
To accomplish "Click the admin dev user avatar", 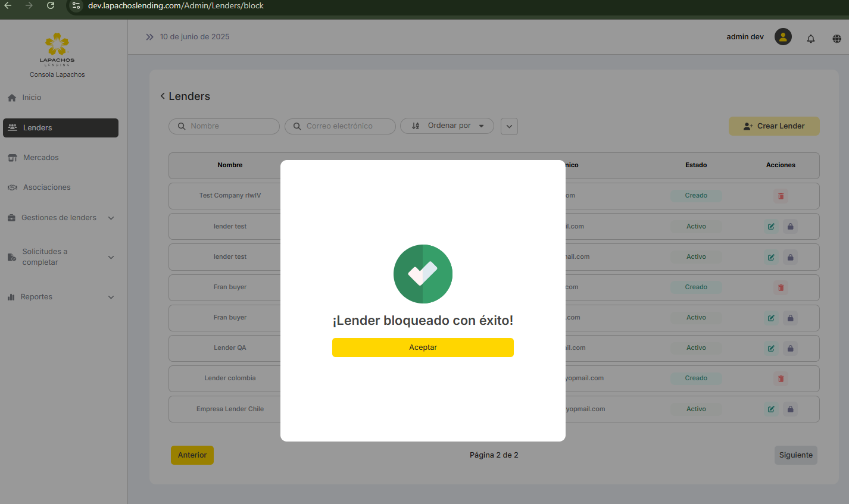I will (783, 37).
